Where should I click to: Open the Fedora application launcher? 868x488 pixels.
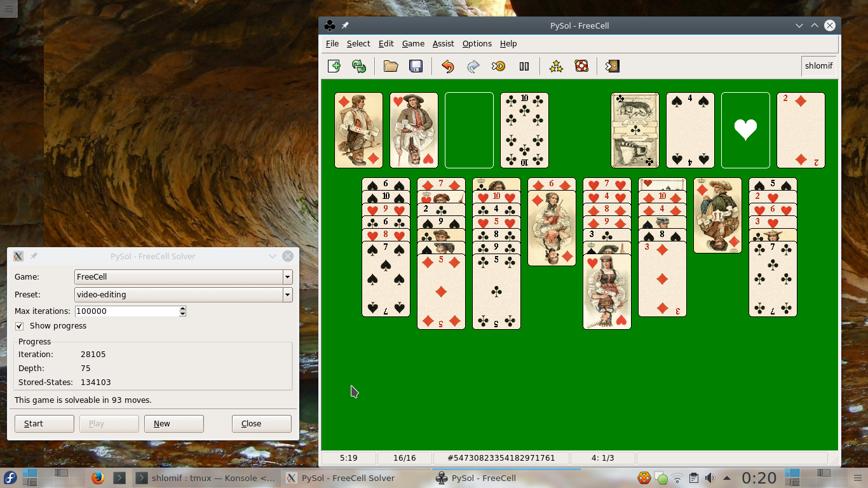pos(10,478)
